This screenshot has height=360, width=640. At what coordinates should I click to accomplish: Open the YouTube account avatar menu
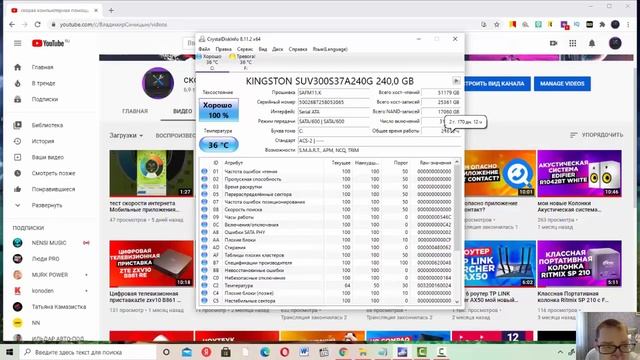(615, 43)
